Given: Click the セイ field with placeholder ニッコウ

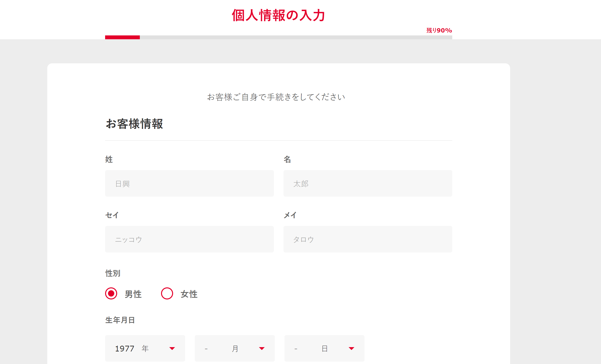Looking at the screenshot, I should coord(189,239).
